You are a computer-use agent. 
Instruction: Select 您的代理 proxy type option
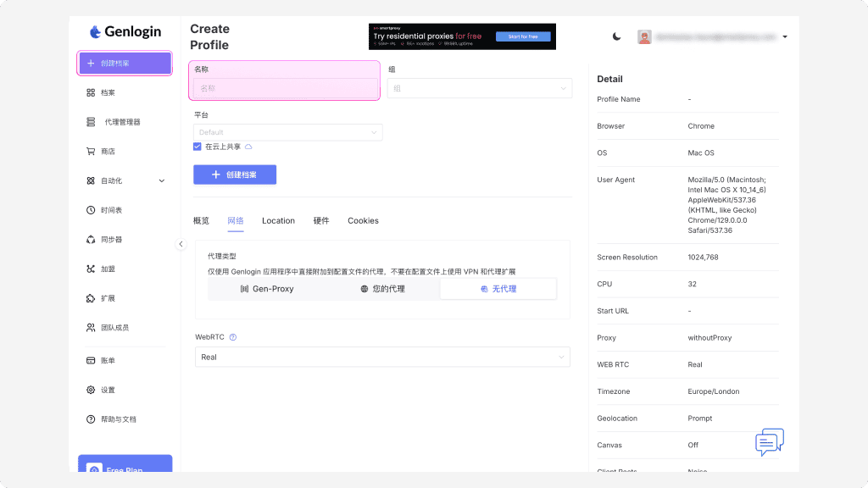382,289
